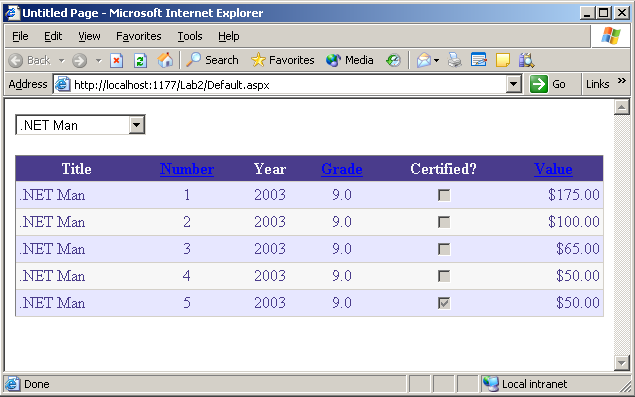Click the Stop loading icon in toolbar
Image resolution: width=635 pixels, height=397 pixels.
(116, 61)
